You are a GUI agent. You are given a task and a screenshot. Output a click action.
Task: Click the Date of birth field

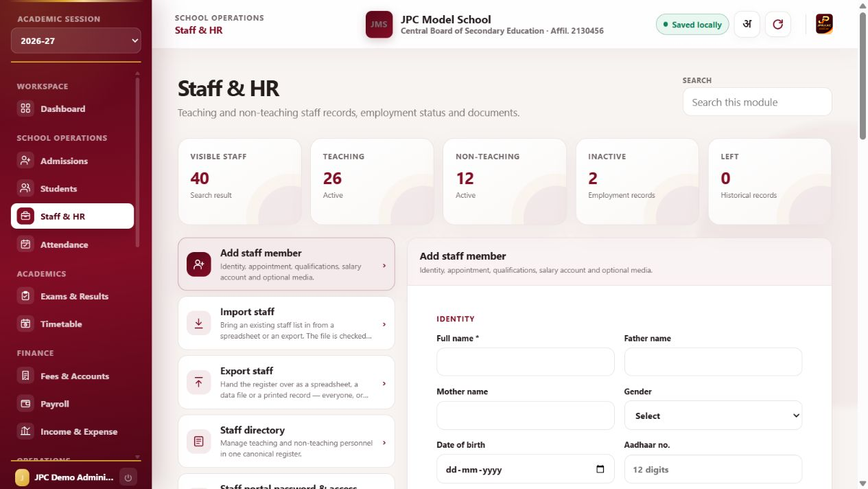525,469
